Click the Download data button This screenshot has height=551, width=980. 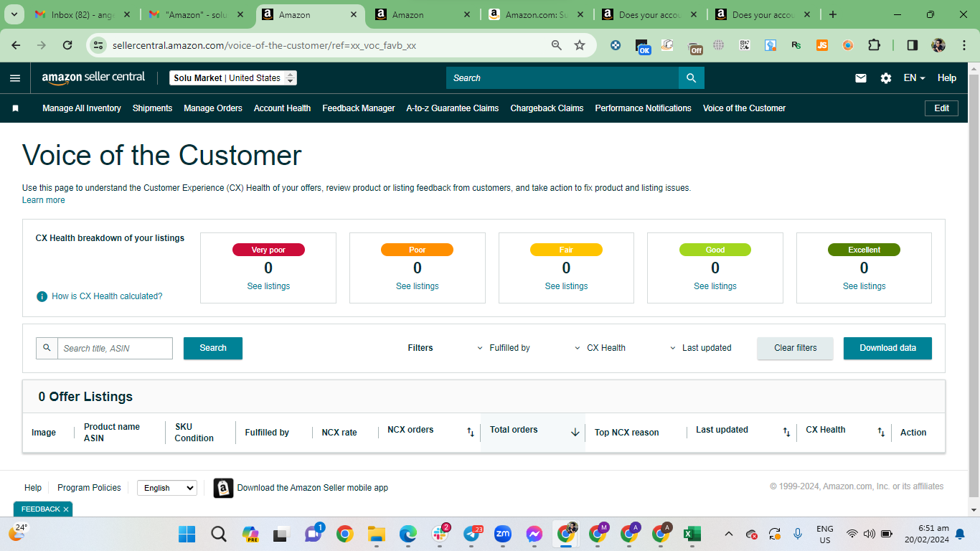[887, 348]
